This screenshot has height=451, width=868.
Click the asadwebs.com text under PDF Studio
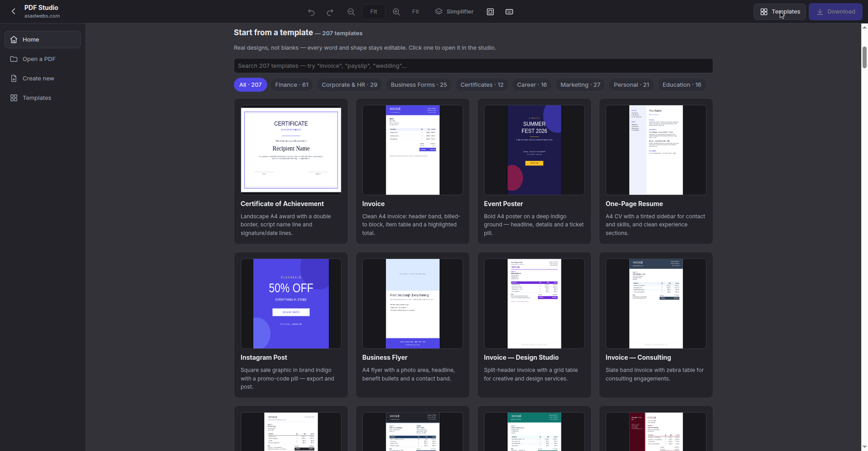point(42,16)
